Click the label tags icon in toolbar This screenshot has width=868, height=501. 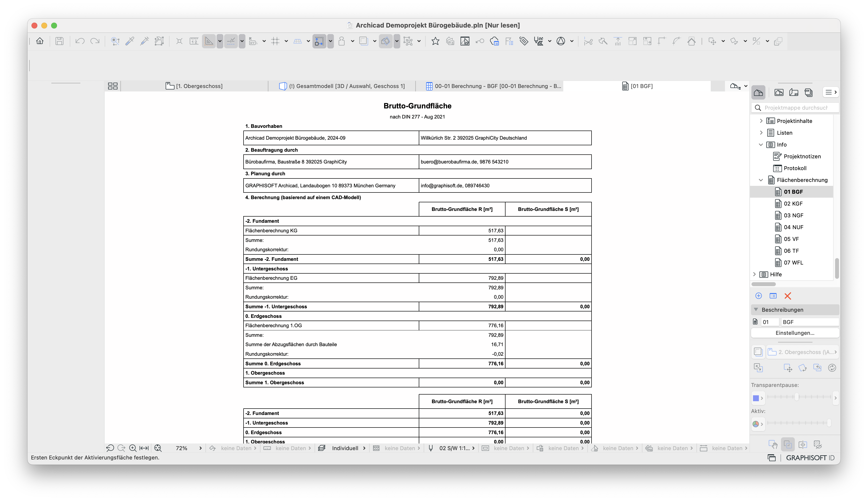coord(524,41)
